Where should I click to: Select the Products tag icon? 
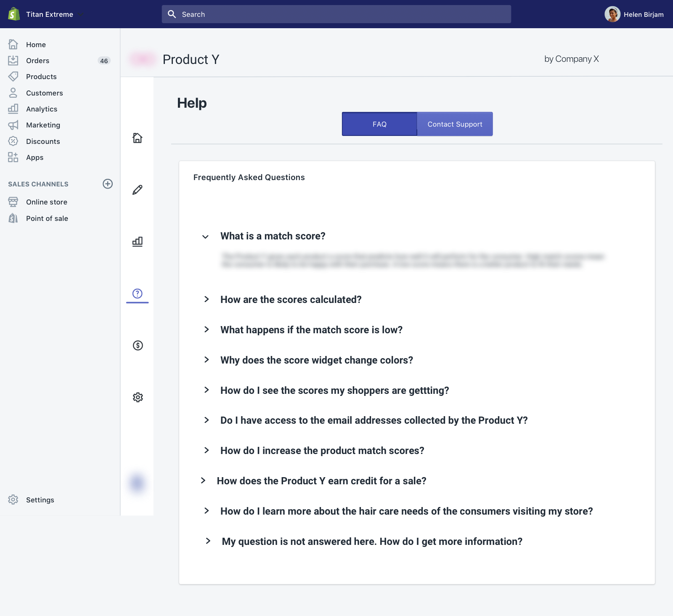tap(13, 76)
